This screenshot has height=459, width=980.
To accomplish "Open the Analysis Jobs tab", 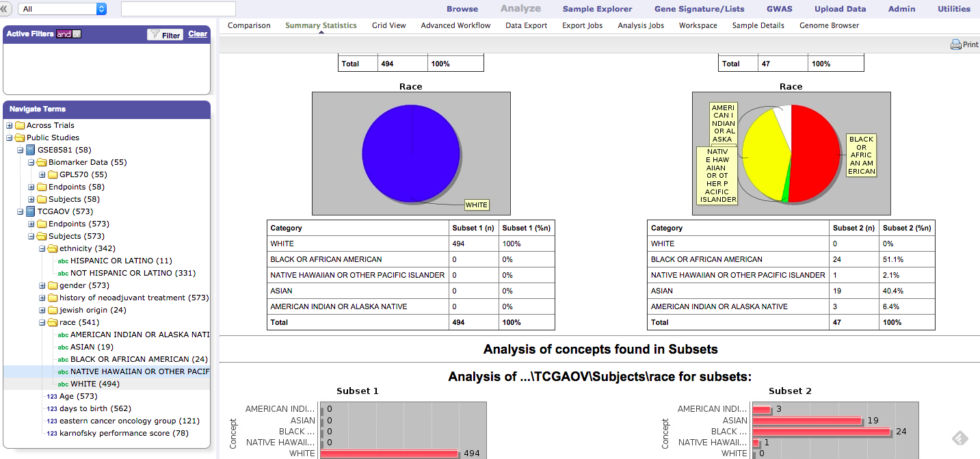I will point(641,25).
